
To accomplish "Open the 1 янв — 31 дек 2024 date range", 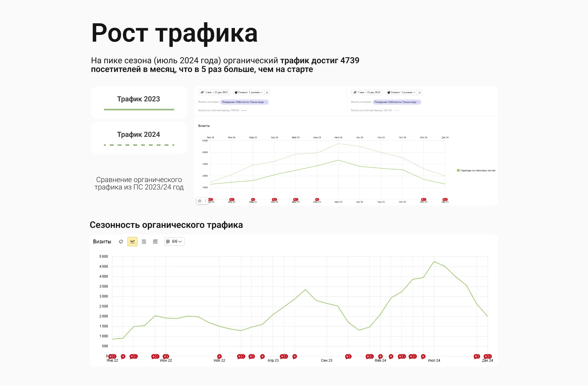I will 367,93.
